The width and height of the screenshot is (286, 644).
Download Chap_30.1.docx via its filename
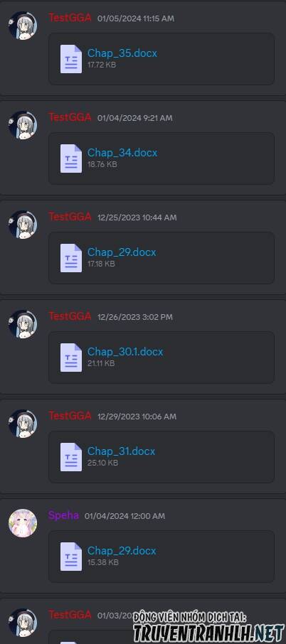[125, 352]
